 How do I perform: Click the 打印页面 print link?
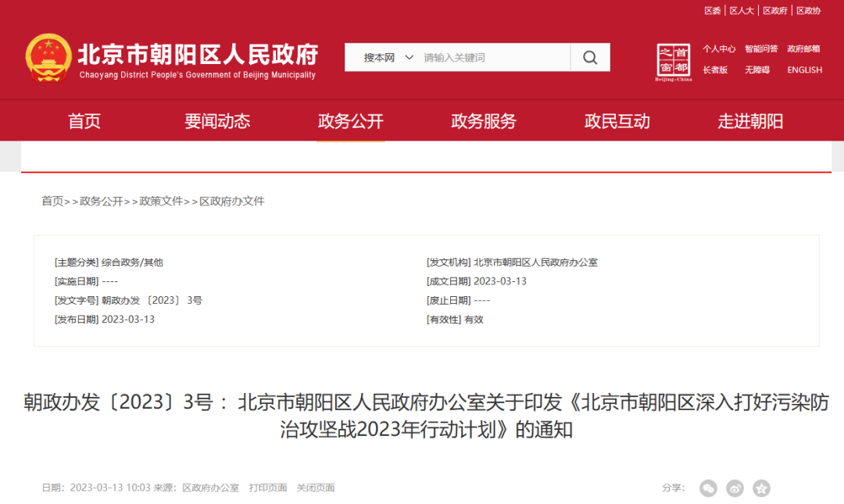click(x=267, y=488)
